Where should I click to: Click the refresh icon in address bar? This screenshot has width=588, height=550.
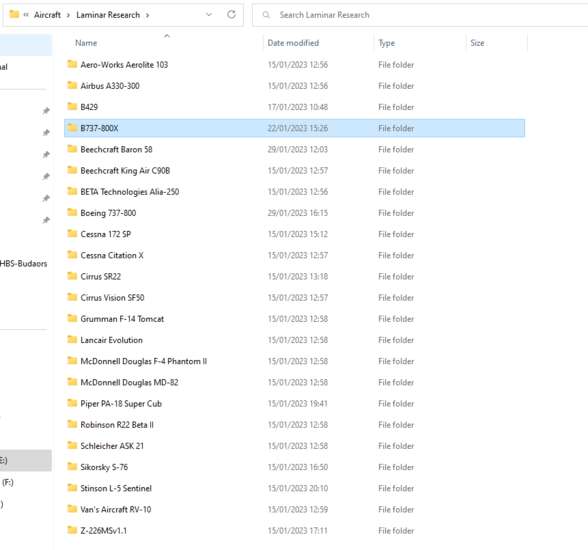coord(231,15)
